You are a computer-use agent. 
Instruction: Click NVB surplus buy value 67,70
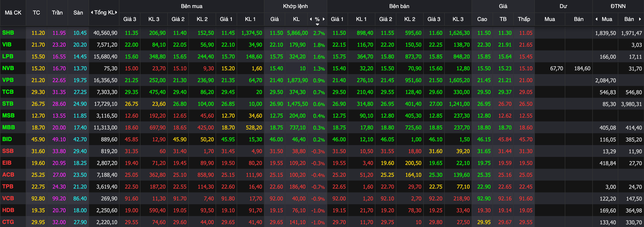557,68
